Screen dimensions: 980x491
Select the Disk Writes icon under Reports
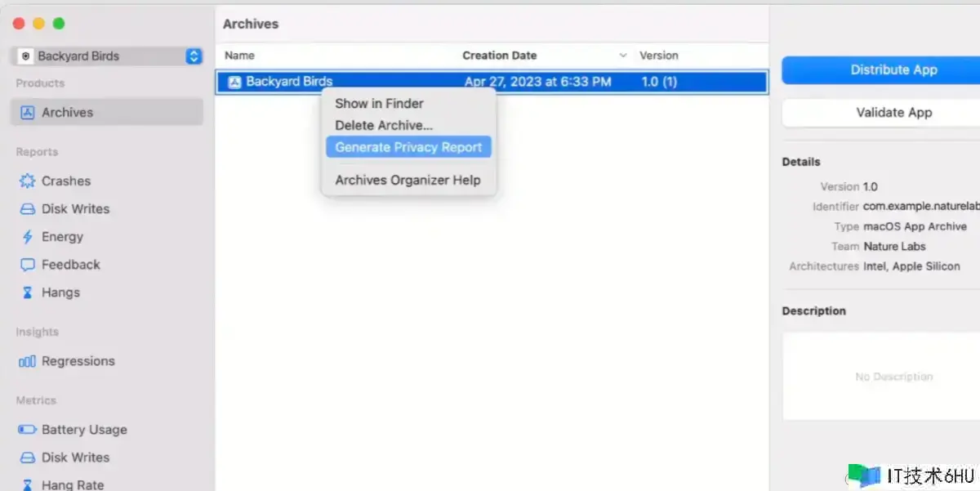point(28,209)
